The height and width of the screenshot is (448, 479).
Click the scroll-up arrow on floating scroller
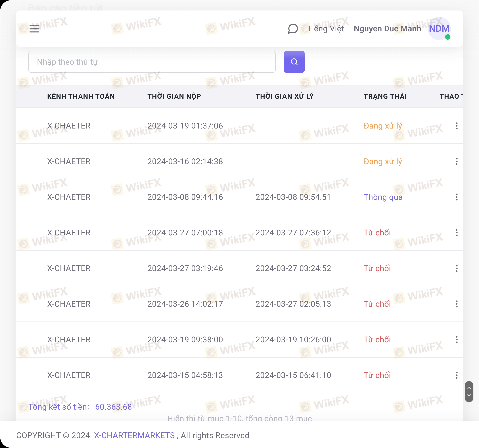pyautogui.click(x=469, y=388)
